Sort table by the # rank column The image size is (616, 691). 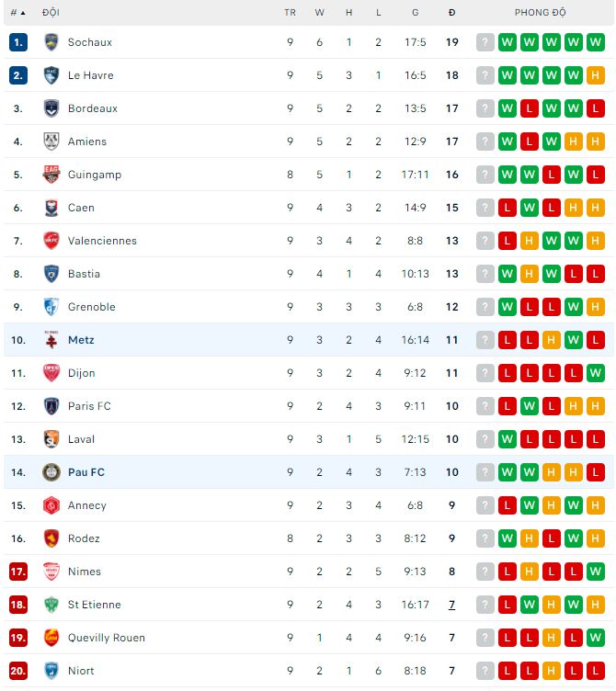pos(17,13)
